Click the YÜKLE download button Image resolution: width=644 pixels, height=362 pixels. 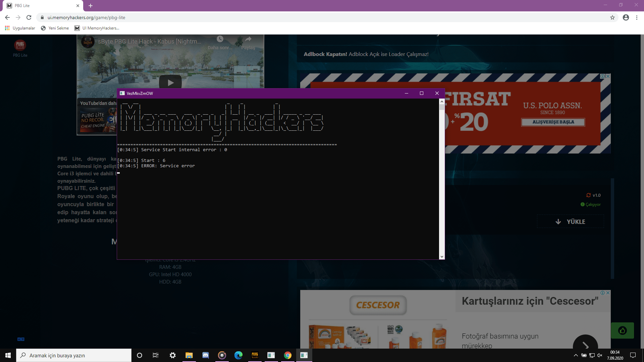[x=570, y=222]
